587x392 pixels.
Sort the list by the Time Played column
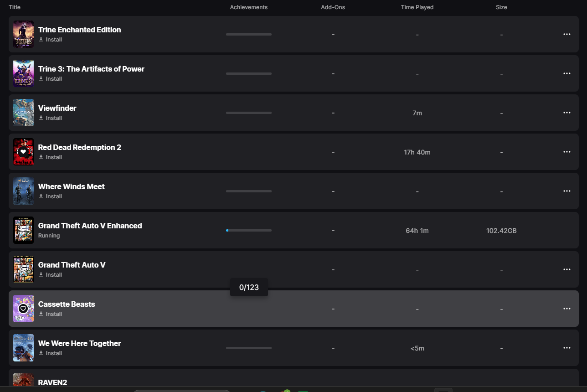coord(417,7)
